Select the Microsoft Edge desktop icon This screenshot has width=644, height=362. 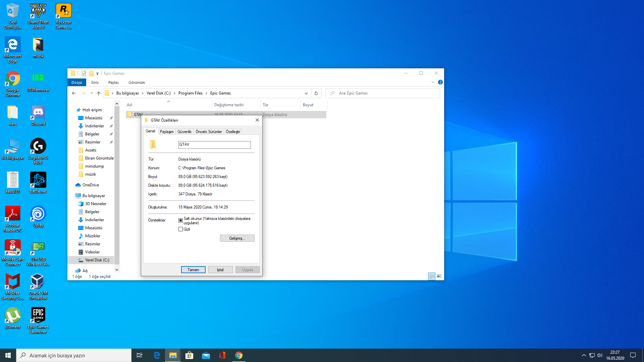tap(13, 50)
